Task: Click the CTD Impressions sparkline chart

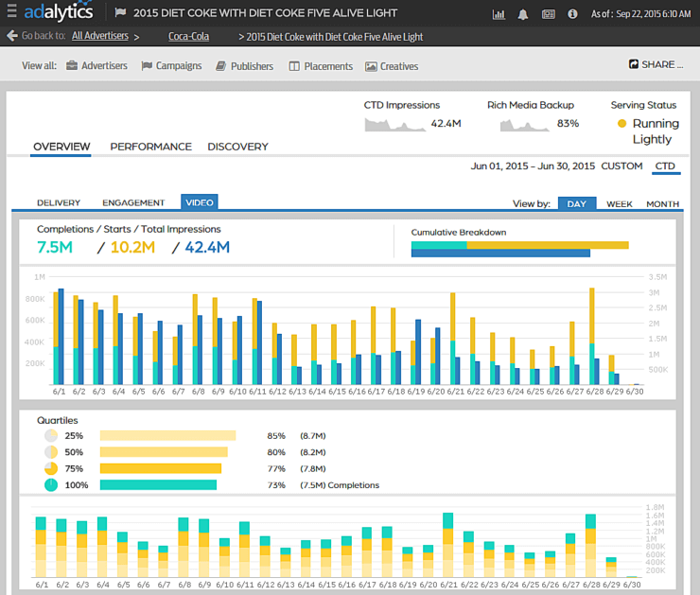Action: click(x=395, y=124)
